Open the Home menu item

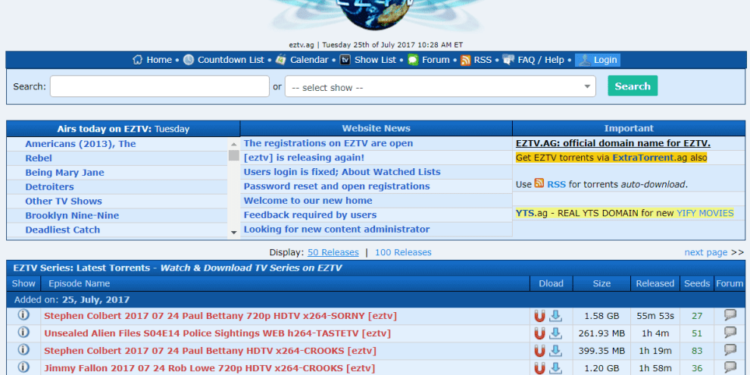[159, 60]
